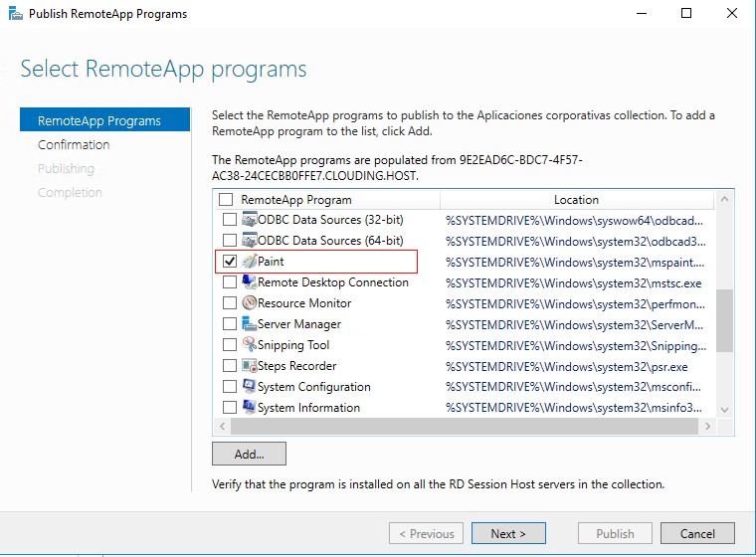Select the Publishing wizard step
Screen dimensions: 756x557
(66, 169)
